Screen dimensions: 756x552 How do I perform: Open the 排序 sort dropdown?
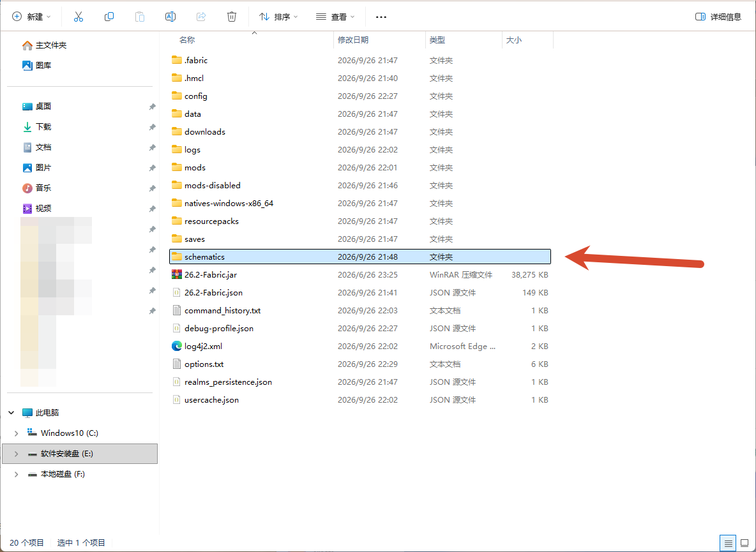coord(278,17)
